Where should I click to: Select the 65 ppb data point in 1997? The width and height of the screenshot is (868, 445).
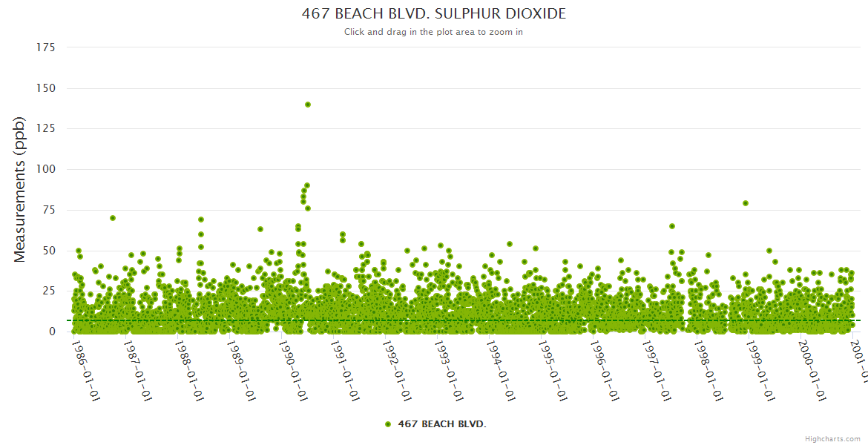pyautogui.click(x=672, y=226)
